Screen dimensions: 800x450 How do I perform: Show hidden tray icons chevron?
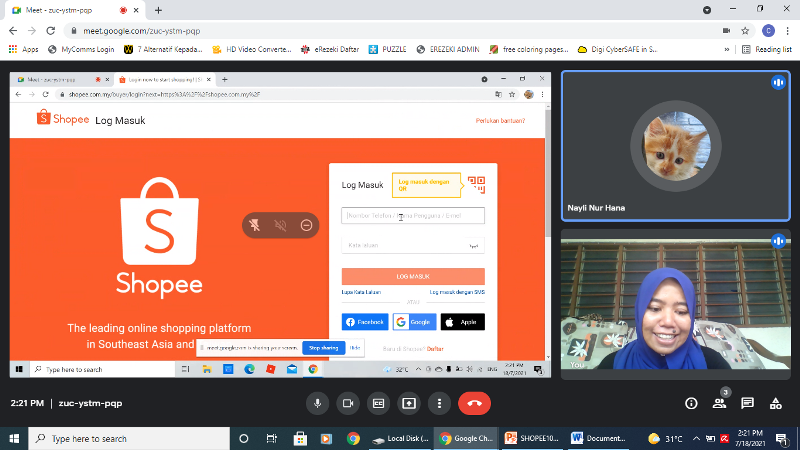click(x=696, y=438)
